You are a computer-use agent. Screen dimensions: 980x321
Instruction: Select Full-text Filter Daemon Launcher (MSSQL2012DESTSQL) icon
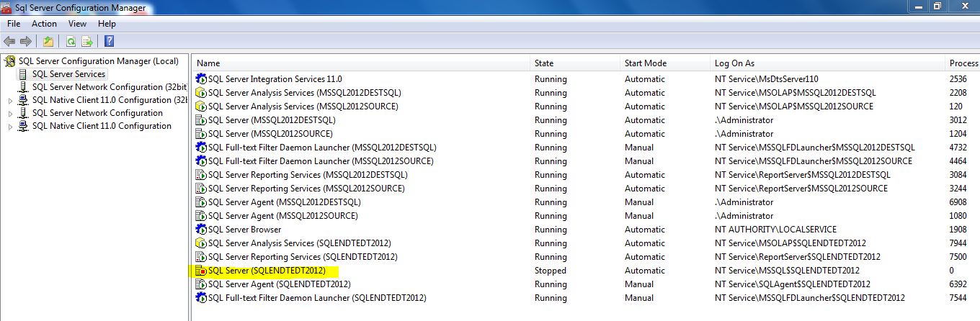pos(201,148)
